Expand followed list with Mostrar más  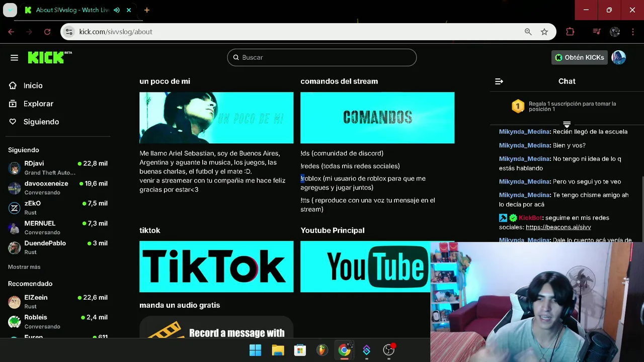(x=24, y=267)
